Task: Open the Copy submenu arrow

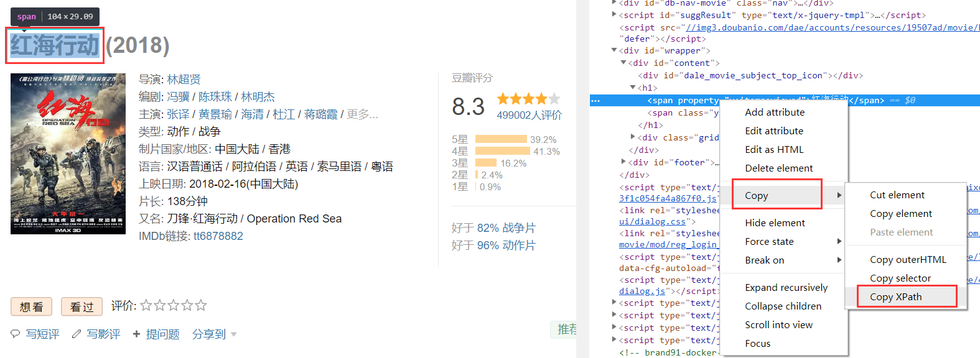Action: click(x=839, y=195)
